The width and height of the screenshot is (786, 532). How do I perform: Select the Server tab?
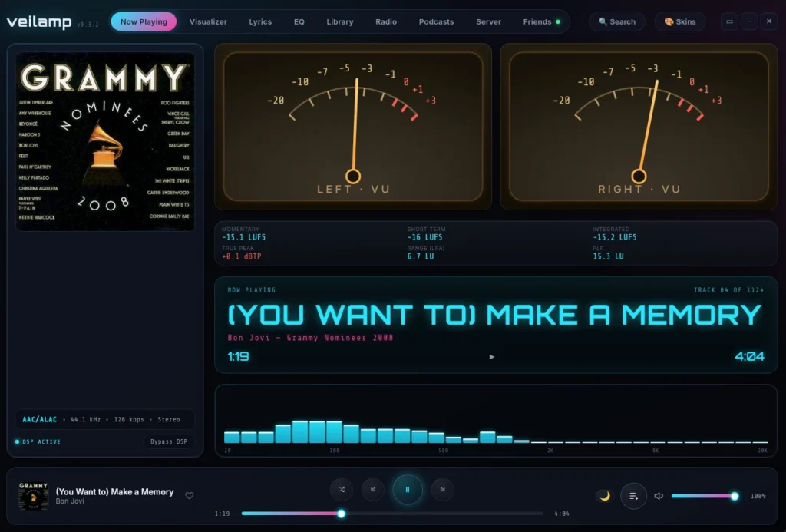(488, 21)
